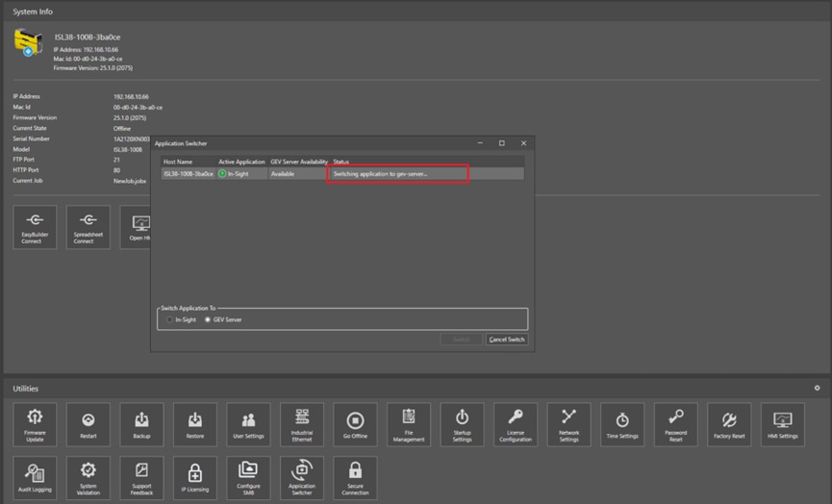
Task: Open the Firmware Update utility
Action: tap(35, 424)
